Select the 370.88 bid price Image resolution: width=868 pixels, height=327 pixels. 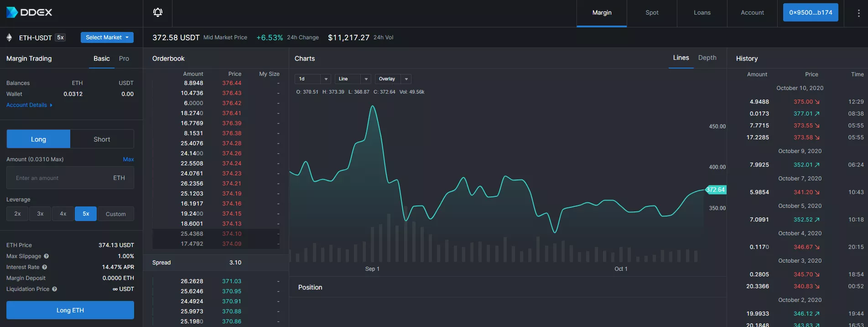point(232,311)
